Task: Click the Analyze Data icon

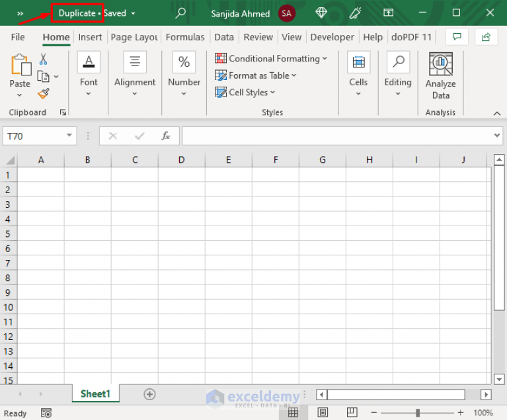Action: pos(441,64)
